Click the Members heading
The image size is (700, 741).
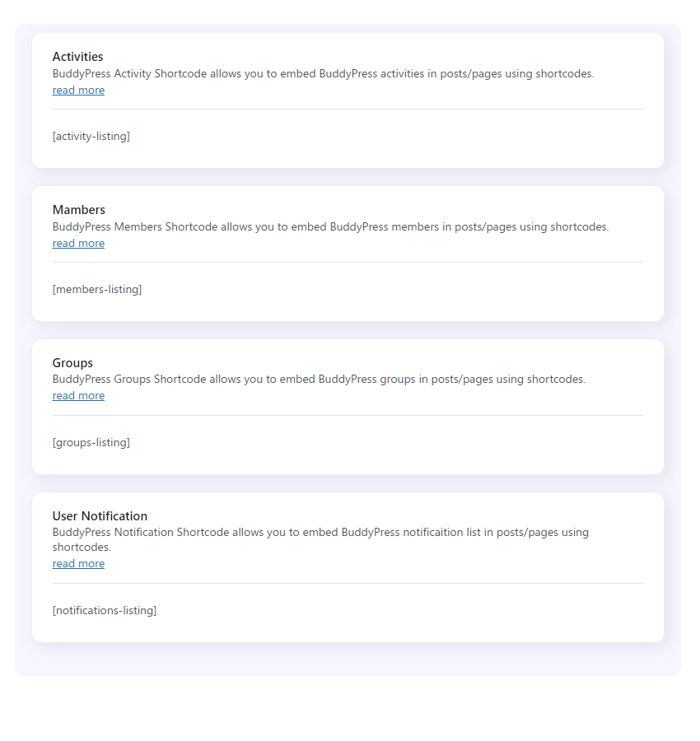78,209
